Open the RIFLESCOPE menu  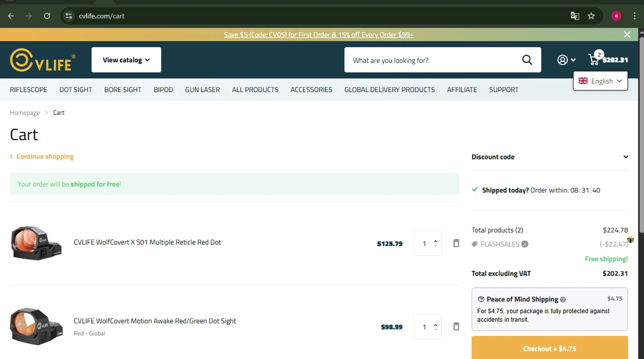click(x=28, y=90)
